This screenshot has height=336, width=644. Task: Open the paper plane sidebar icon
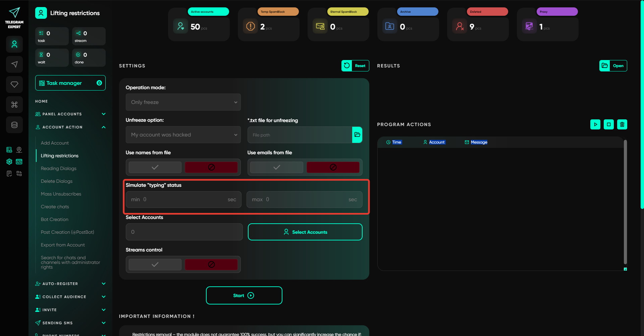point(14,64)
